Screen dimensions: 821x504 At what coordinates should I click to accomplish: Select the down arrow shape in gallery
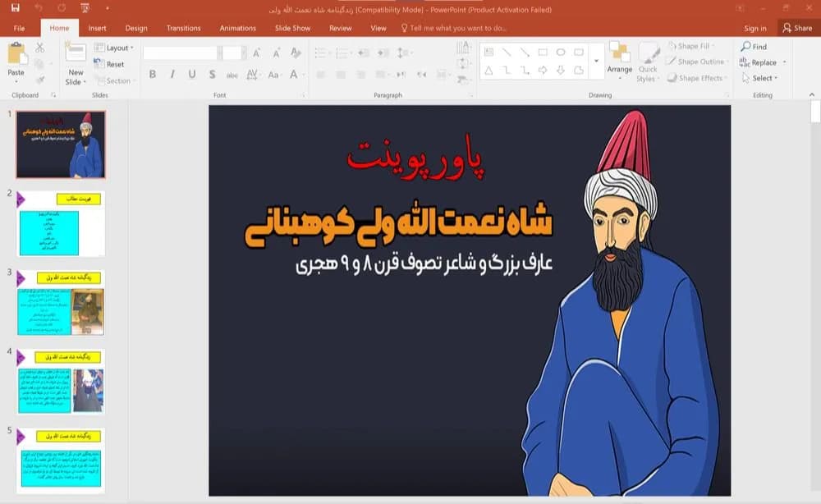[561, 70]
